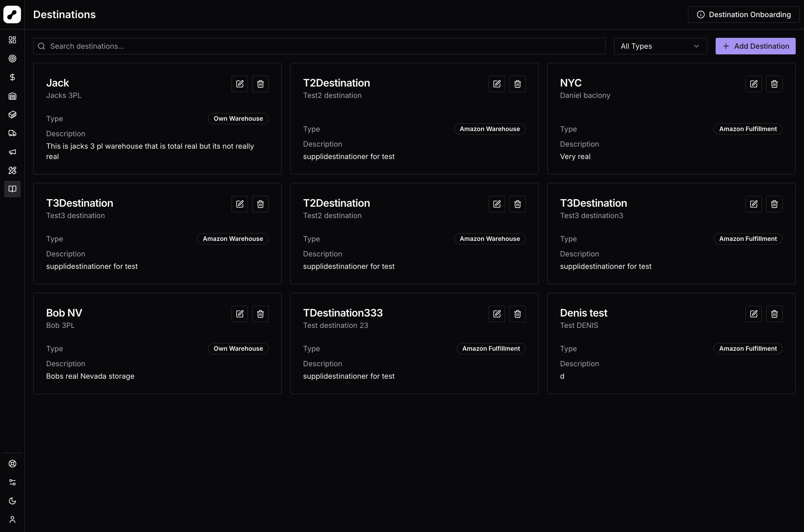
Task: Click the NYC card title
Action: [571, 83]
